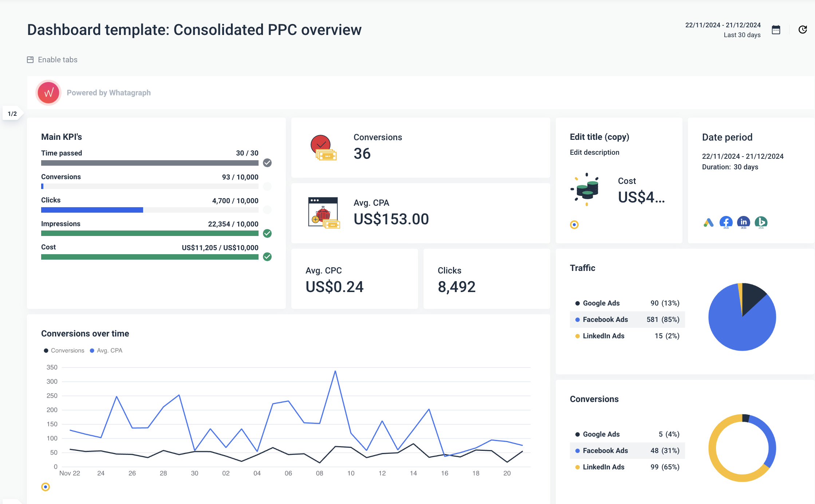
Task: Click the 4,700 / 10,000 clicks goal value
Action: 235,201
